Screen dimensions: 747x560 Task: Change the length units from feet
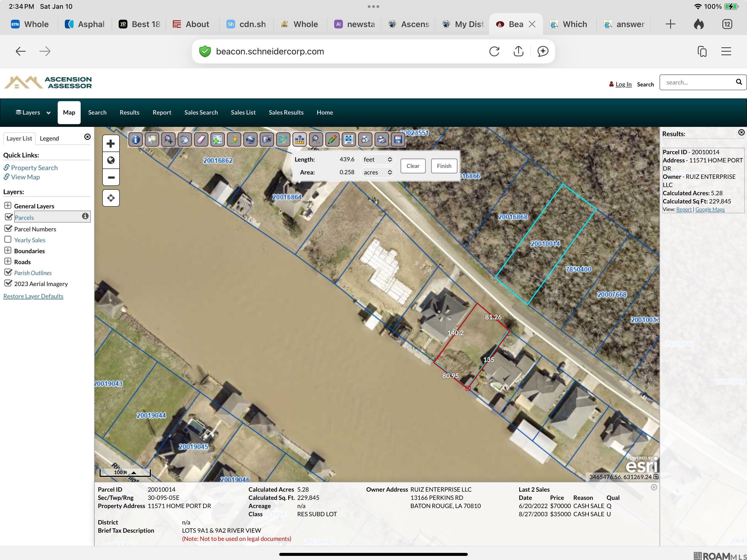[x=377, y=159]
